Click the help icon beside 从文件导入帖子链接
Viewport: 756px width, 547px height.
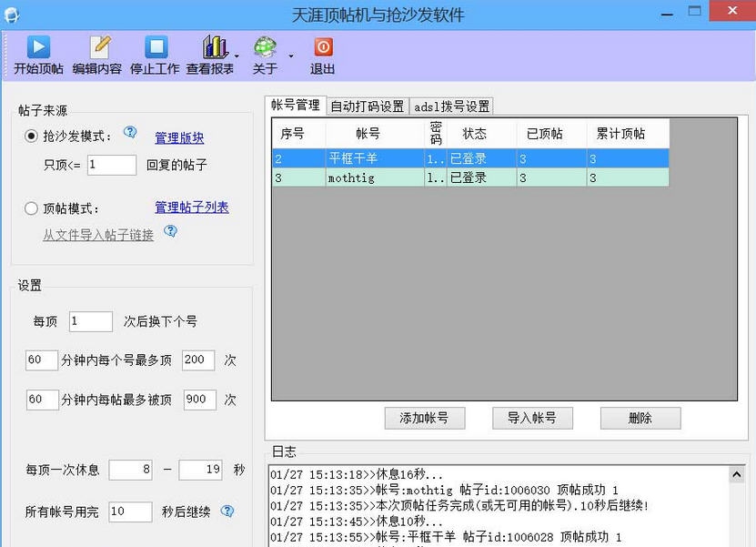[x=172, y=231]
